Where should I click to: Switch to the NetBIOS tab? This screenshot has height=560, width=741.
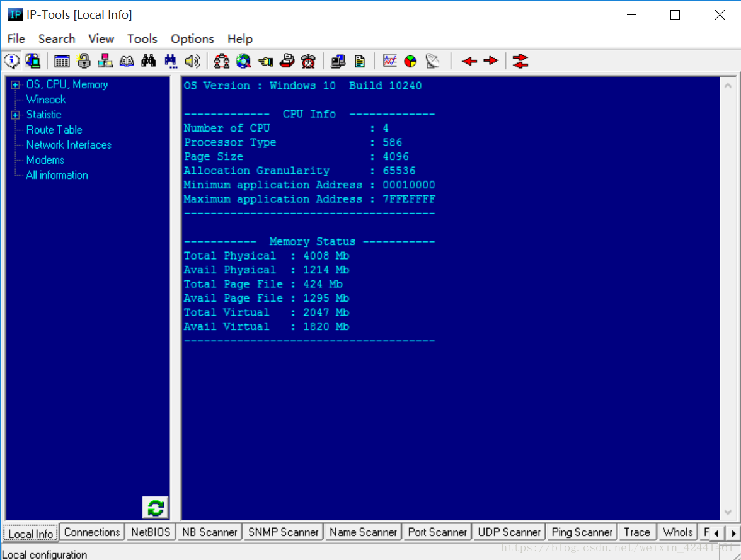point(151,532)
